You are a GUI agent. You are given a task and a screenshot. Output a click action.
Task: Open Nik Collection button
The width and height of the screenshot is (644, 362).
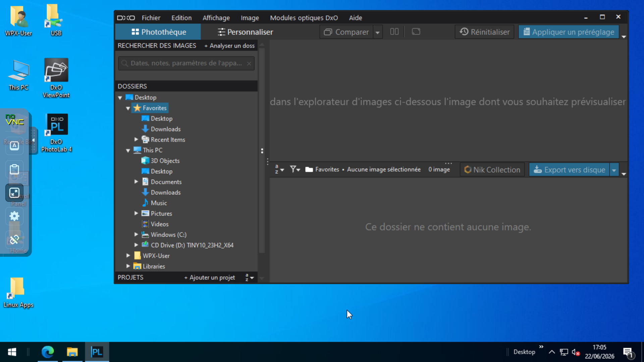[x=492, y=170]
